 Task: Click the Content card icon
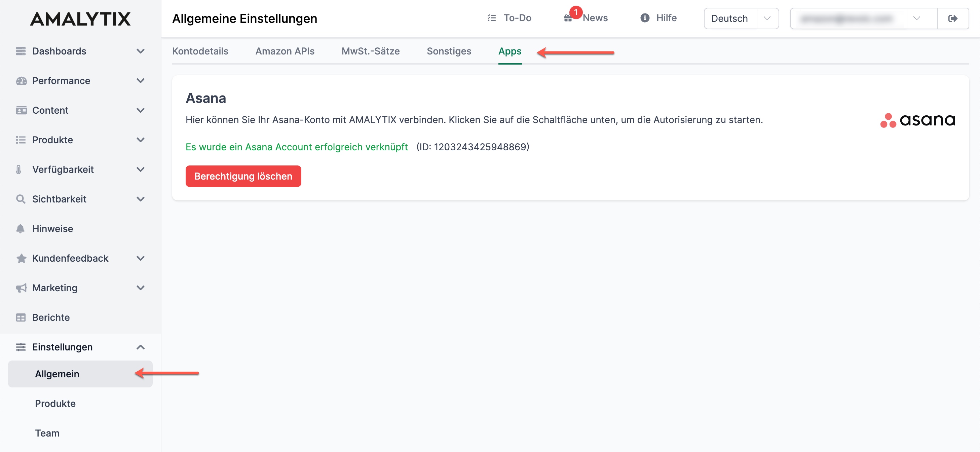[21, 110]
